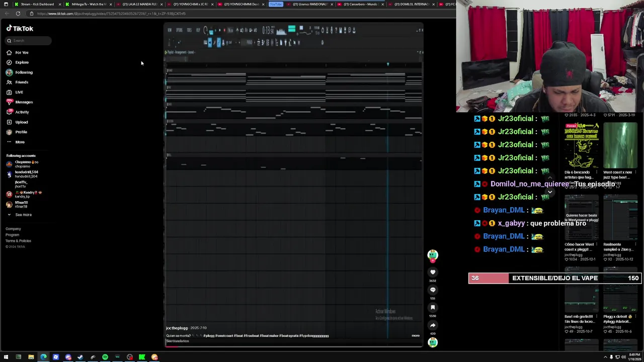Like the video with heart icon
644x362 pixels.
pyautogui.click(x=433, y=272)
